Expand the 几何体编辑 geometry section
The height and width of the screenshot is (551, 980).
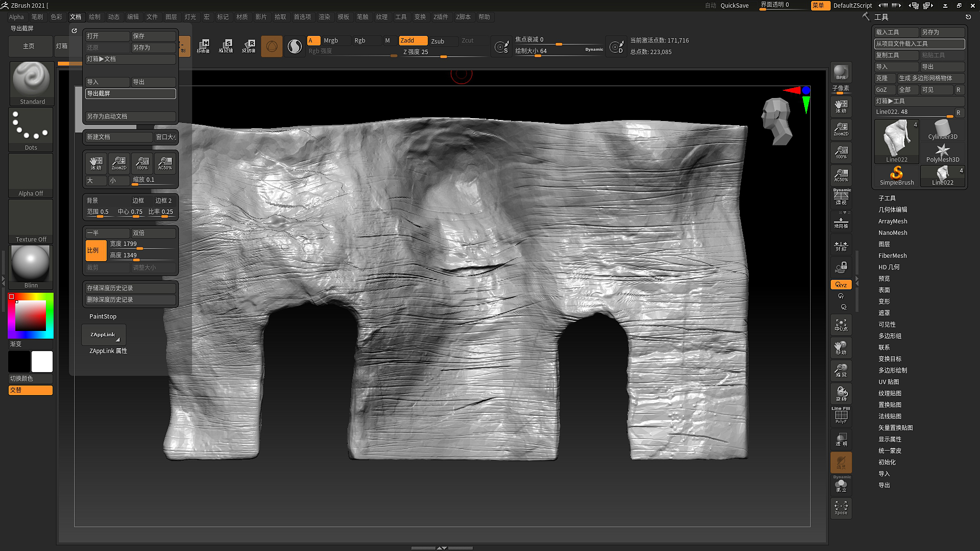tap(892, 209)
